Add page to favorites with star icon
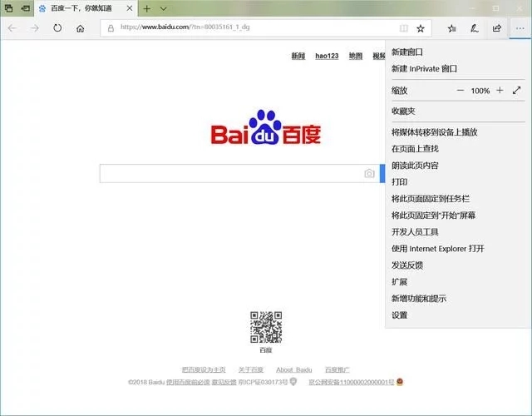 click(x=421, y=28)
